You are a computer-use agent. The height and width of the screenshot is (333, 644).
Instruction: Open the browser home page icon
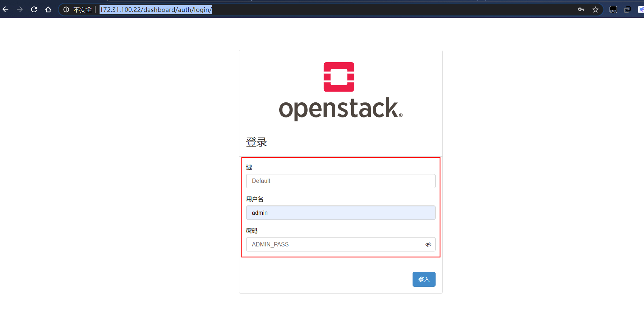[48, 10]
